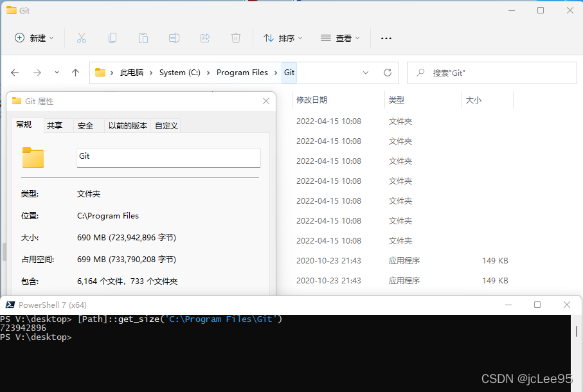Screen dimensions: 583x392
Task: Click the search Git input box
Action: click(x=492, y=73)
